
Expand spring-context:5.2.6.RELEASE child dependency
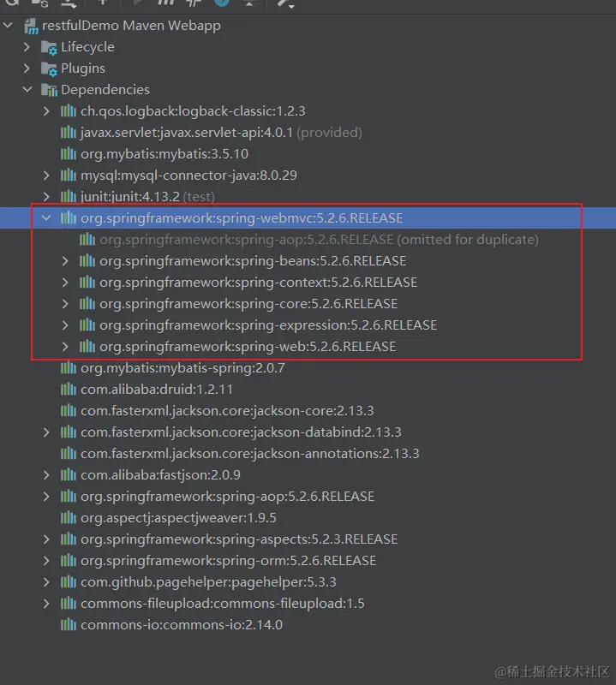point(65,283)
